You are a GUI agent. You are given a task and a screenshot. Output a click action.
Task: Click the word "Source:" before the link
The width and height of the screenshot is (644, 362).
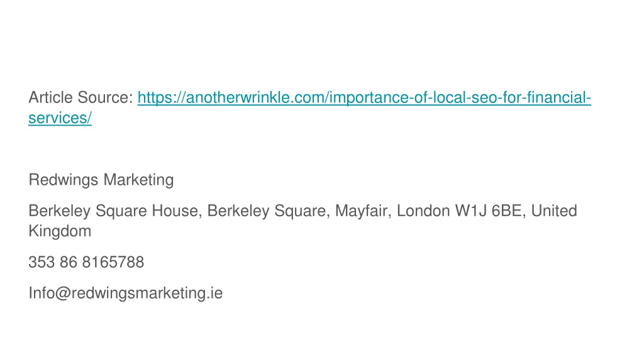point(106,97)
